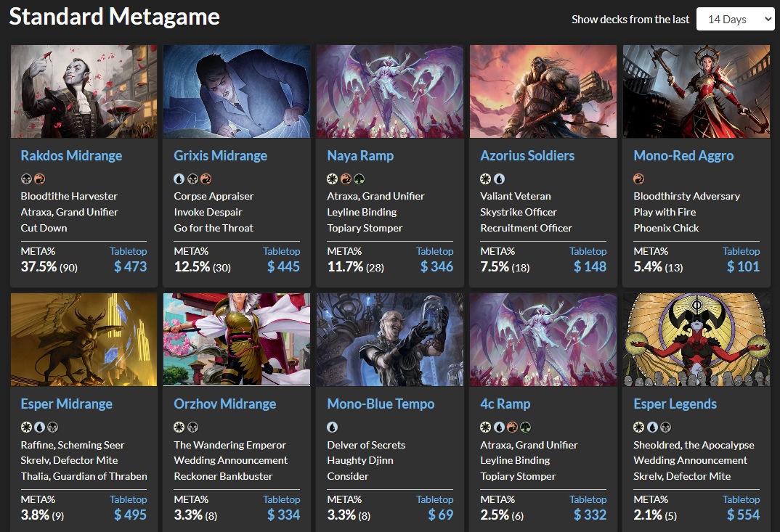Screen dimensions: 780x532
Task: Click the blue mana icon under 4c Ramp
Action: (499, 427)
